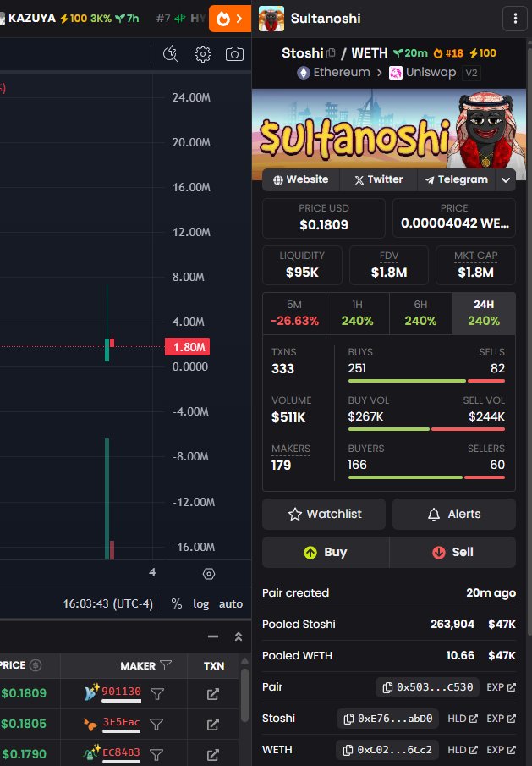The width and height of the screenshot is (532, 766).
Task: Open maker 3E5Eac address
Action: point(121,723)
